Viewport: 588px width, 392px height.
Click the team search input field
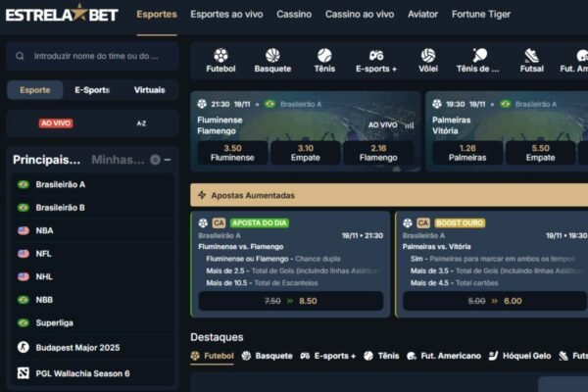pyautogui.click(x=92, y=56)
